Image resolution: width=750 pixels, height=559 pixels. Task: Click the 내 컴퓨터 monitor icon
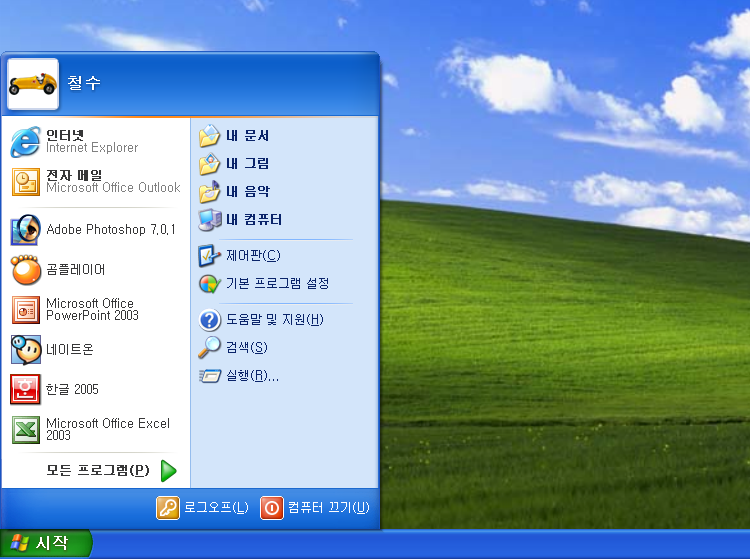point(210,220)
